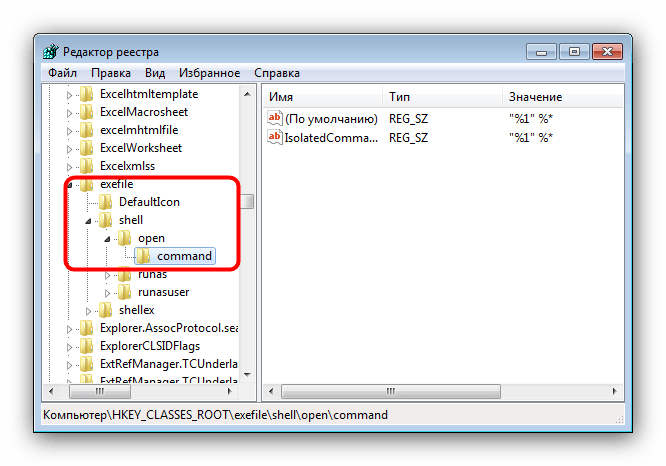The width and height of the screenshot is (666, 466).
Task: Expand the shellex key
Action: (88, 311)
